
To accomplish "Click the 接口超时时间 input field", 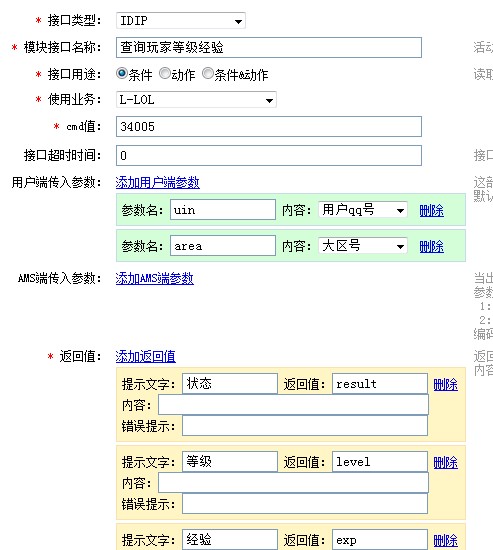I will click(269, 155).
